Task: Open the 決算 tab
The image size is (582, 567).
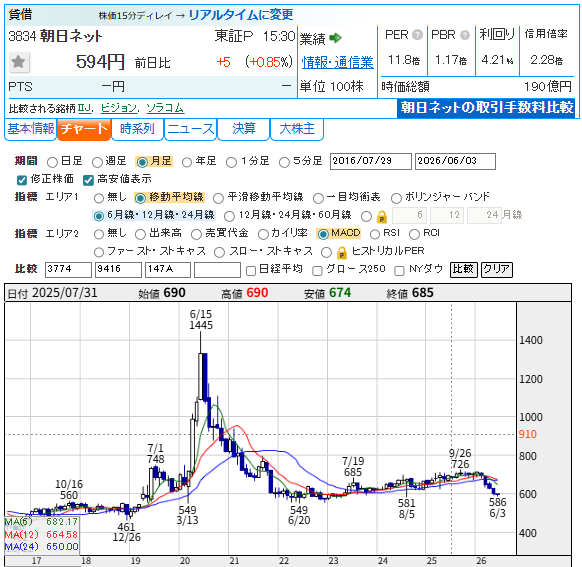Action: tap(243, 129)
